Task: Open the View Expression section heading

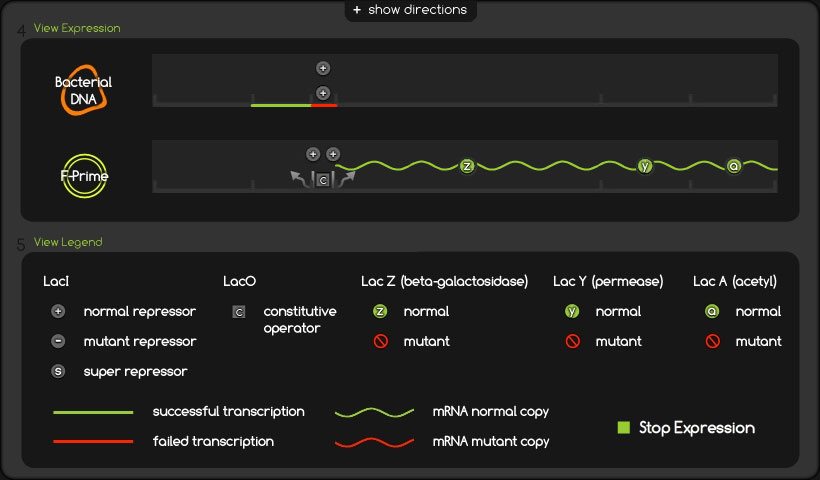Action: click(77, 28)
